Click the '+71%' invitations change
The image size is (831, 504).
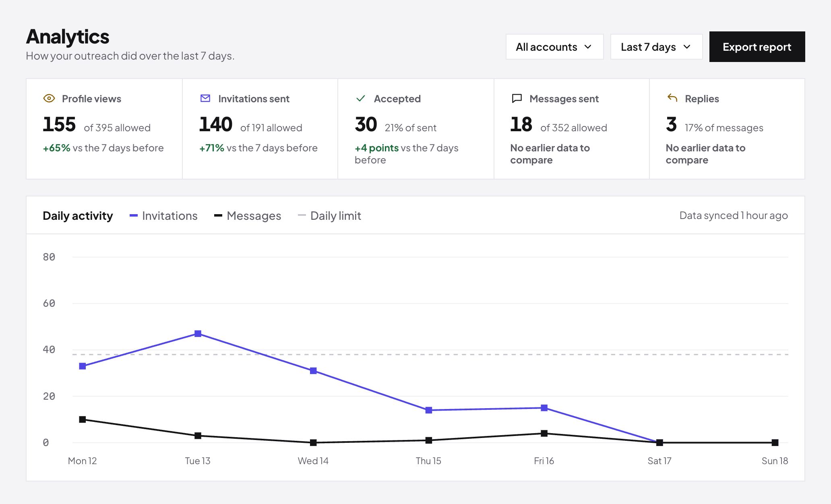[212, 148]
